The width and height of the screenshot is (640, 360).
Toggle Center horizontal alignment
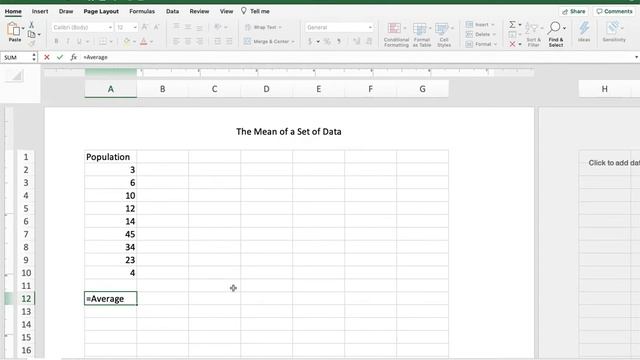pyautogui.click(x=188, y=41)
